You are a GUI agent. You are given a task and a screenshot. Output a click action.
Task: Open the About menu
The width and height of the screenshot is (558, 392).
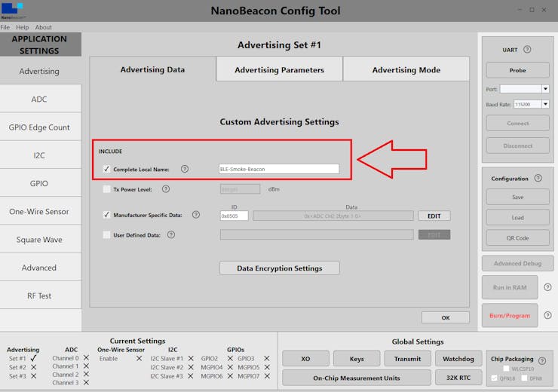pyautogui.click(x=44, y=27)
